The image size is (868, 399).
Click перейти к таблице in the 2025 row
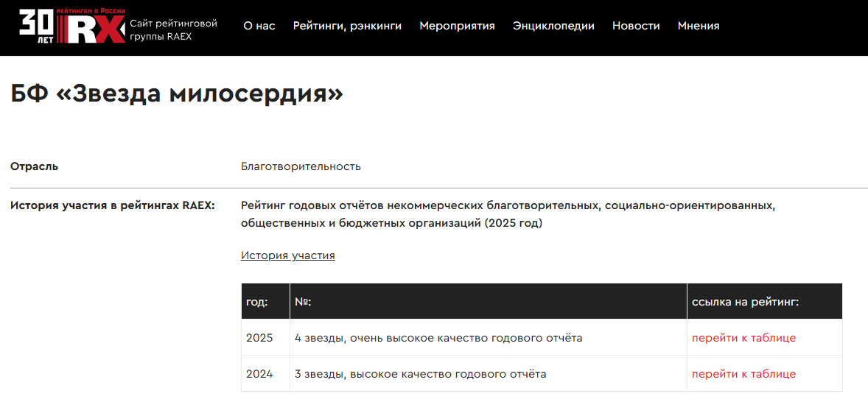[x=744, y=338]
